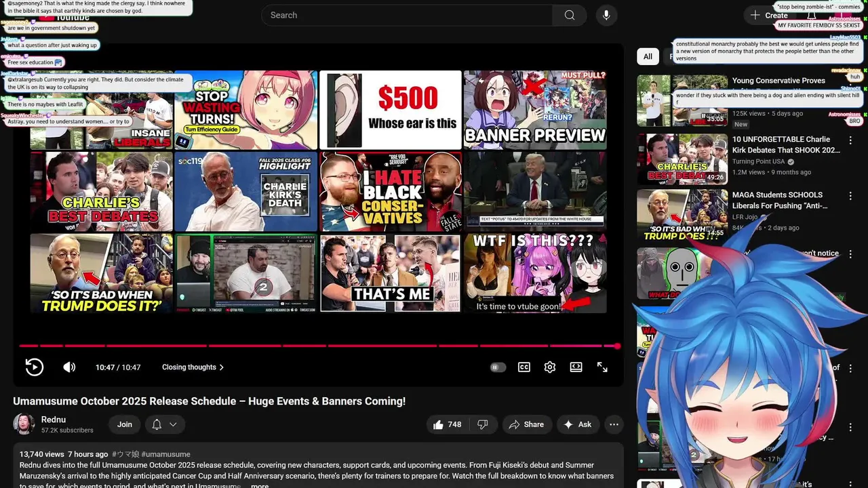Expand the Closing thoughts chapter

point(193,367)
